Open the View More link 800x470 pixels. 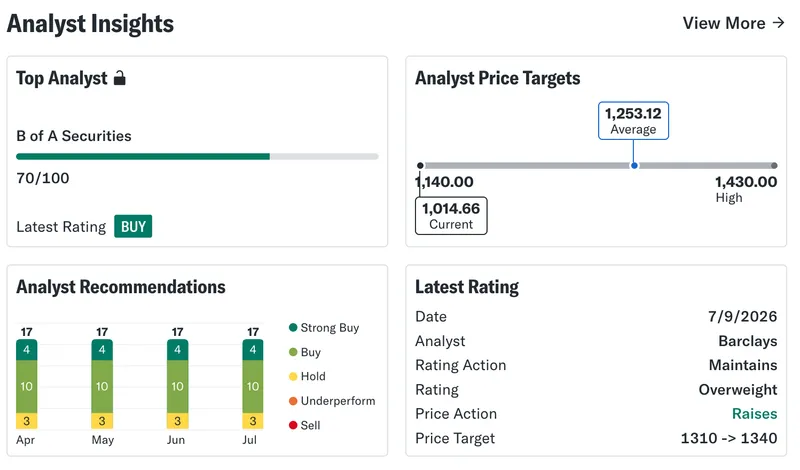[733, 23]
